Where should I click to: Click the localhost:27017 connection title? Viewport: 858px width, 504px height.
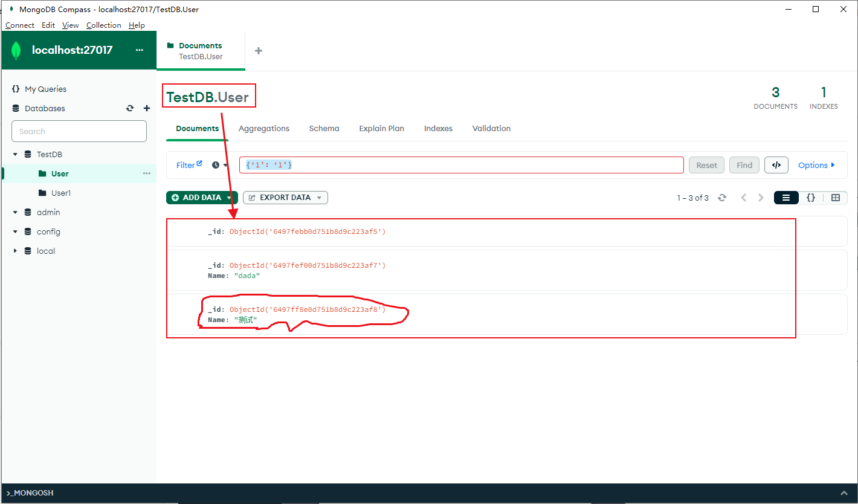(x=73, y=50)
